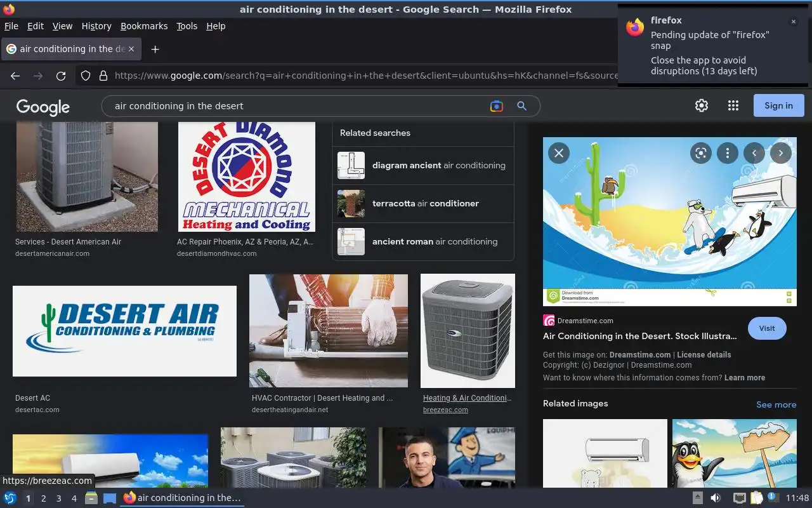This screenshot has width=812, height=508.
Task: Open the Edit menu
Action: (x=36, y=26)
